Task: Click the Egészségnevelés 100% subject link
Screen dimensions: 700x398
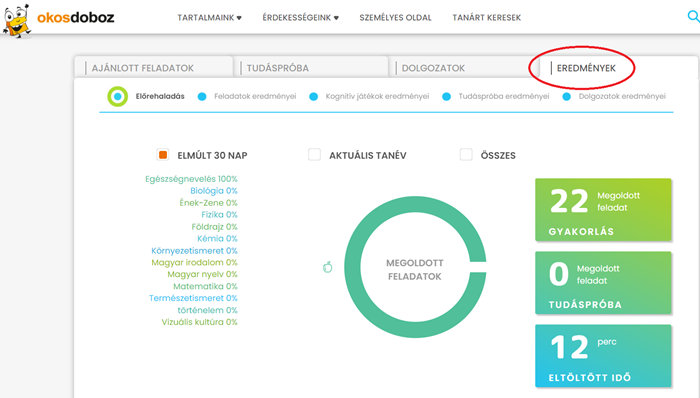Action: [191, 179]
